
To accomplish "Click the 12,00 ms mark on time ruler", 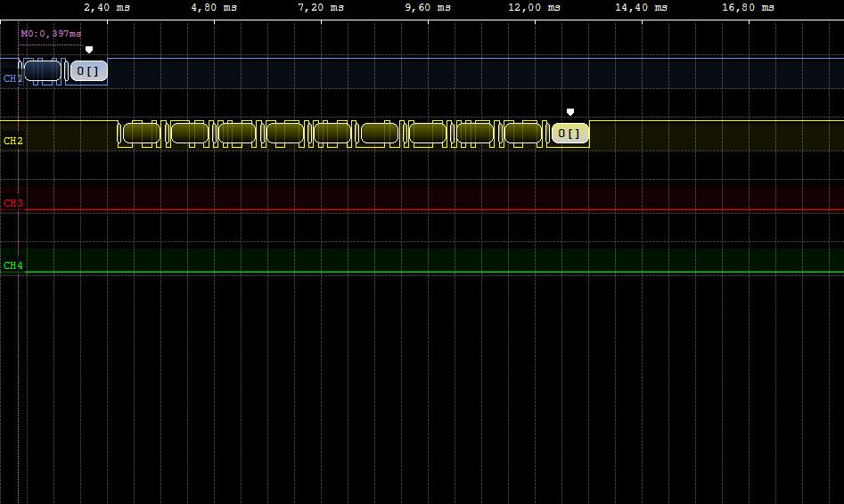I will point(535,8).
